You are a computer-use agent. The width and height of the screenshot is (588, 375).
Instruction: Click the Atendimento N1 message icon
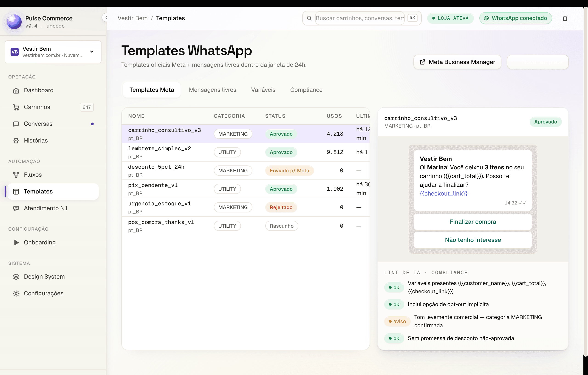coord(16,208)
